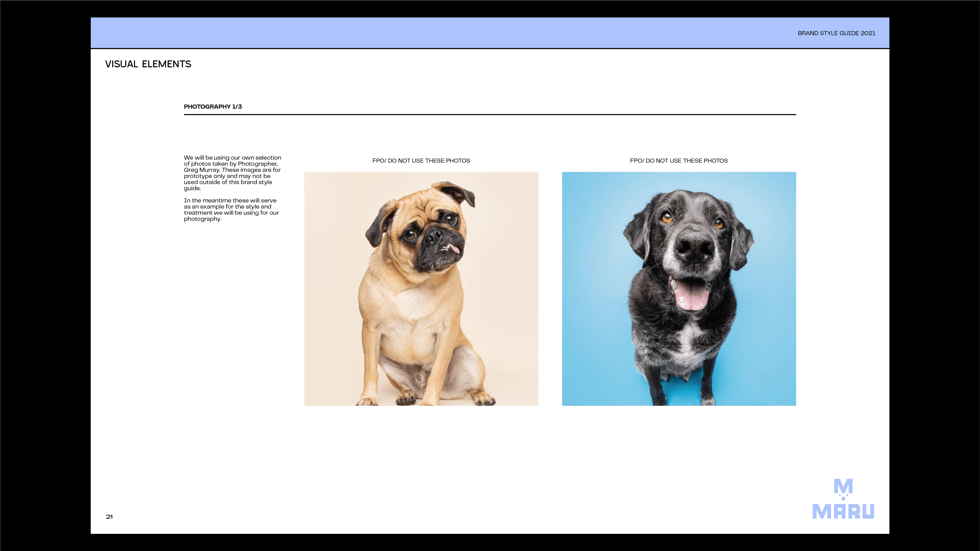Click the FPO caption above the pug photo
The height and width of the screenshot is (551, 980).
(421, 161)
